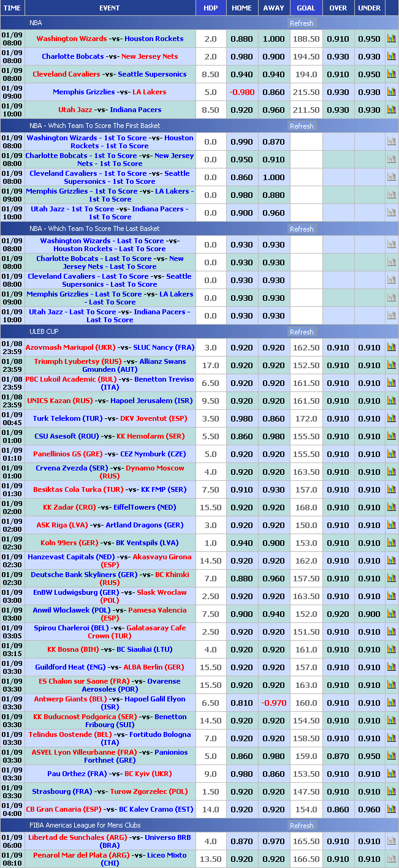Click the GOAL column header
The width and height of the screenshot is (399, 868).
pyautogui.click(x=306, y=8)
